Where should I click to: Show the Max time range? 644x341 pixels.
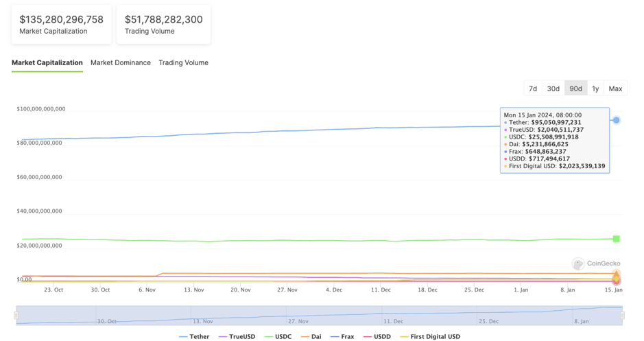click(615, 89)
